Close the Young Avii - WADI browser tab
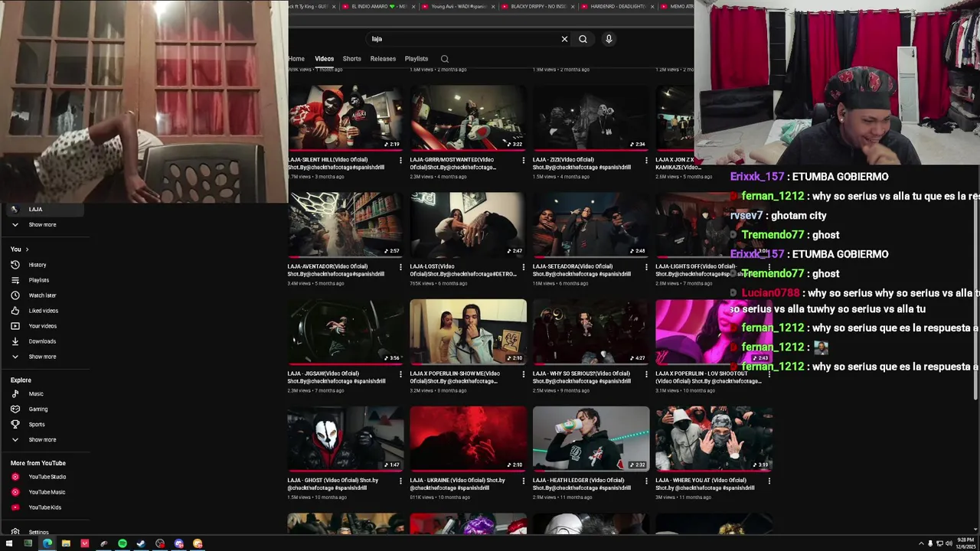The height and width of the screenshot is (551, 980). tap(494, 7)
